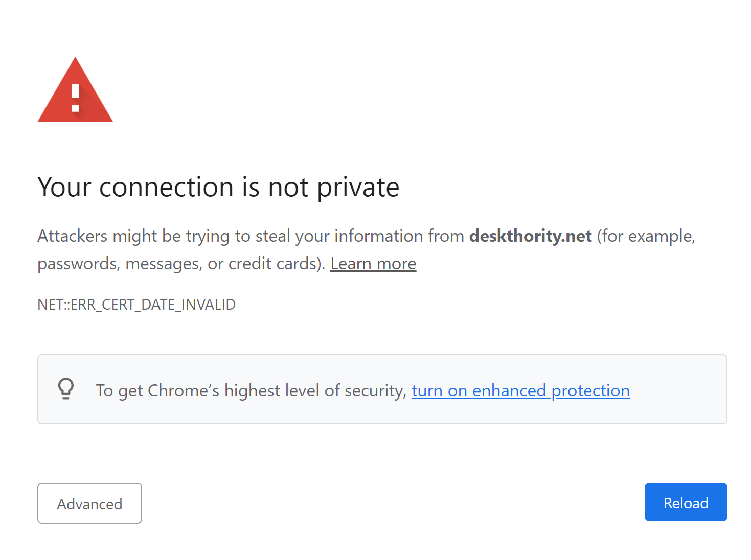751x560 pixels.
Task: Click "highest level of security" tip text
Action: coord(314,391)
